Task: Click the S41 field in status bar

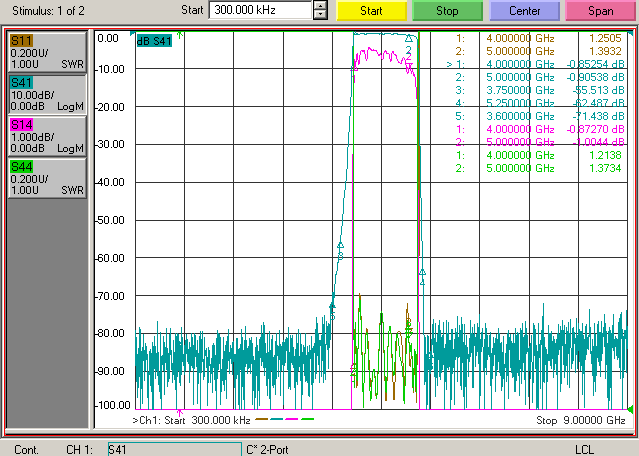Action: point(175,449)
